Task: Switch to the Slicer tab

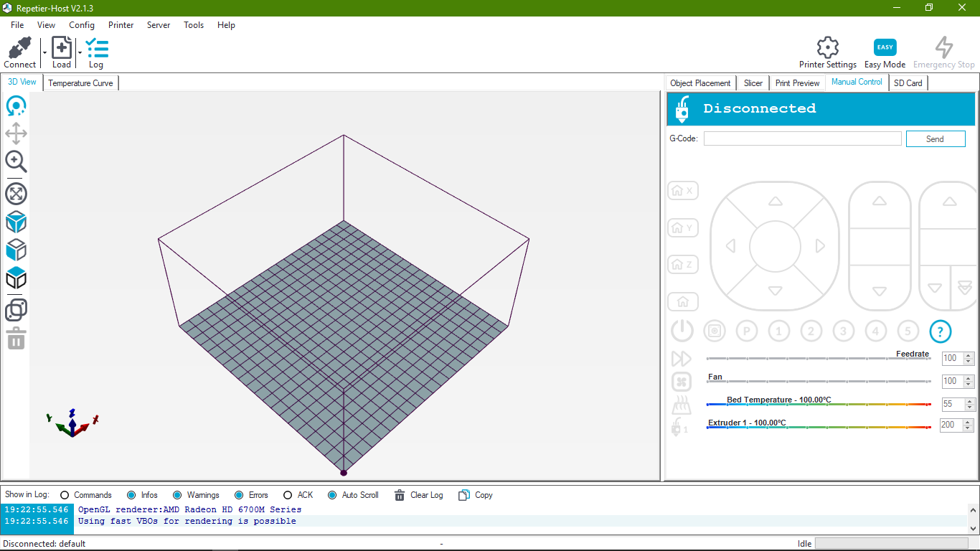Action: pos(753,83)
